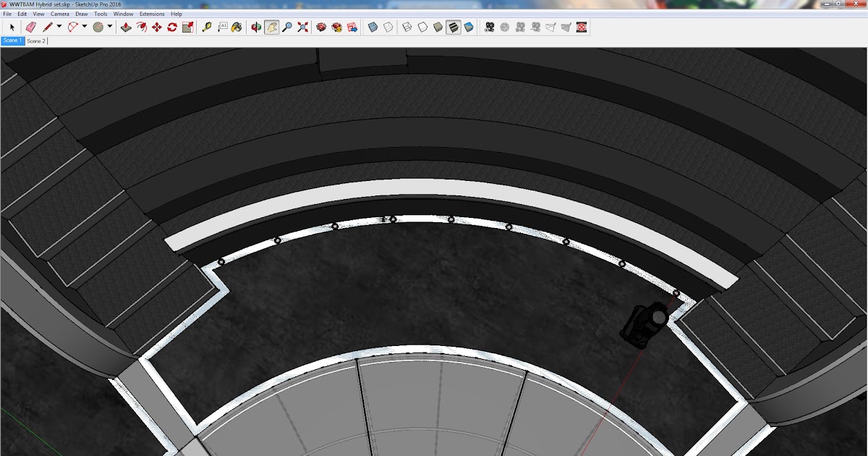The height and width of the screenshot is (456, 868).
Task: Create a new Advanced Camera
Action: (x=490, y=28)
